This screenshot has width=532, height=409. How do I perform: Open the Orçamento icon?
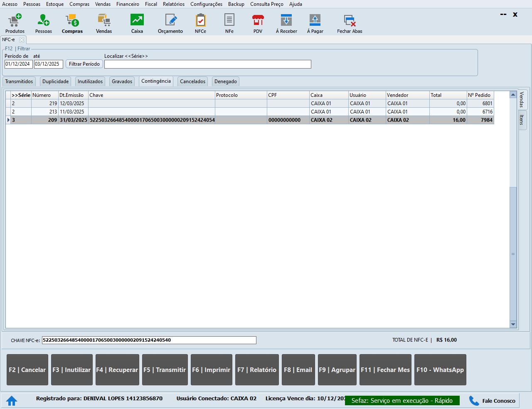pyautogui.click(x=170, y=20)
